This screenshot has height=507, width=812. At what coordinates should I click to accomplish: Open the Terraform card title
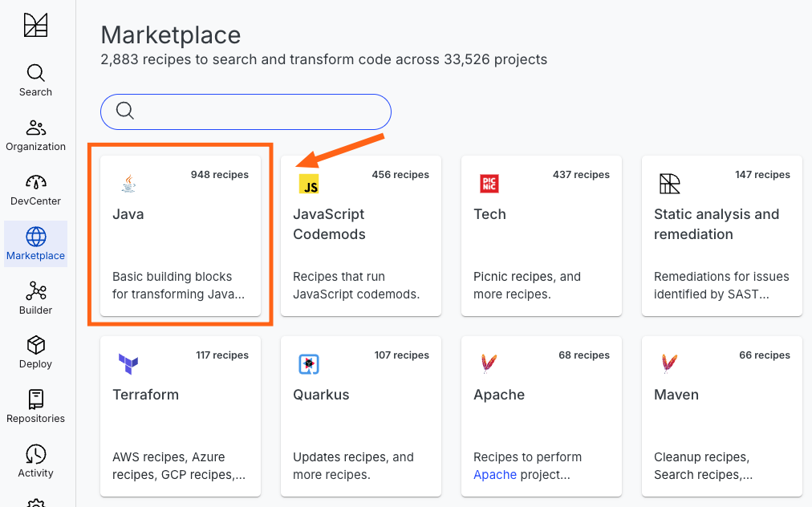pos(145,395)
